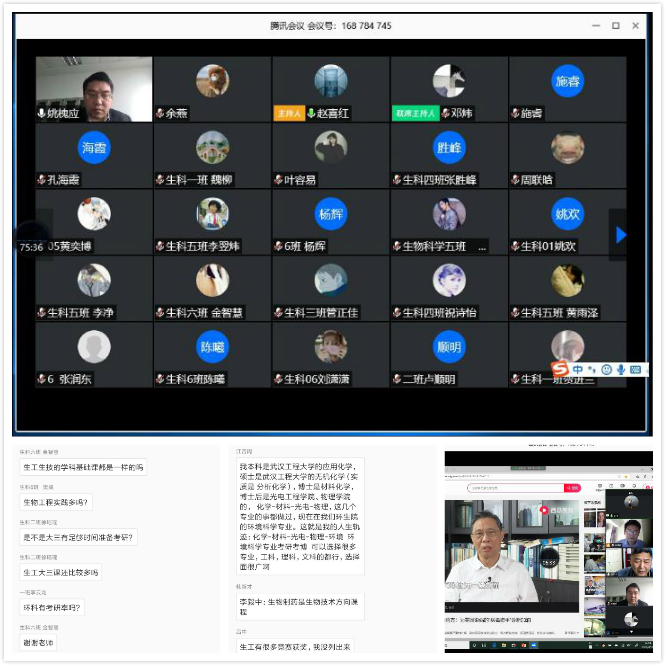Click the orange 主持人 host badge

(x=288, y=114)
